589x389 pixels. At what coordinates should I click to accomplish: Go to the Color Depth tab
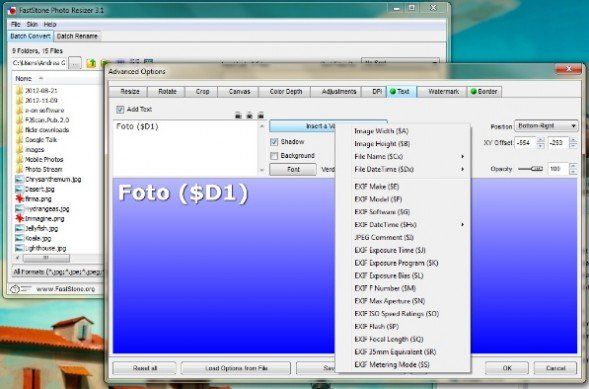click(x=285, y=92)
